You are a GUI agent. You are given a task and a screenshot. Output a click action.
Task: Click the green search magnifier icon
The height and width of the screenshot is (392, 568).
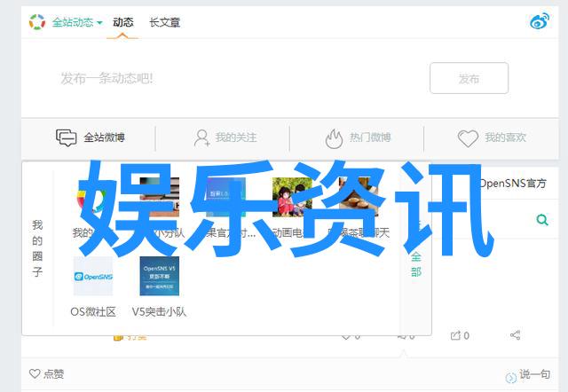tap(542, 219)
